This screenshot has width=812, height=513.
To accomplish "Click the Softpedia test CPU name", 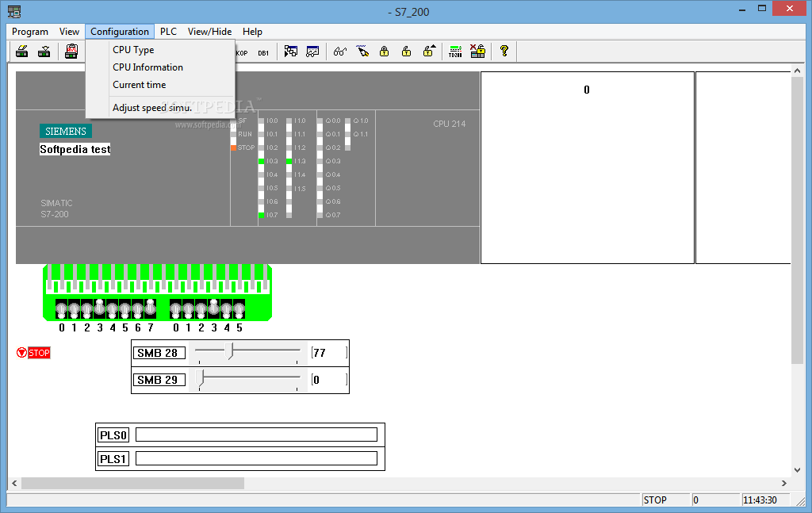I will [x=75, y=149].
